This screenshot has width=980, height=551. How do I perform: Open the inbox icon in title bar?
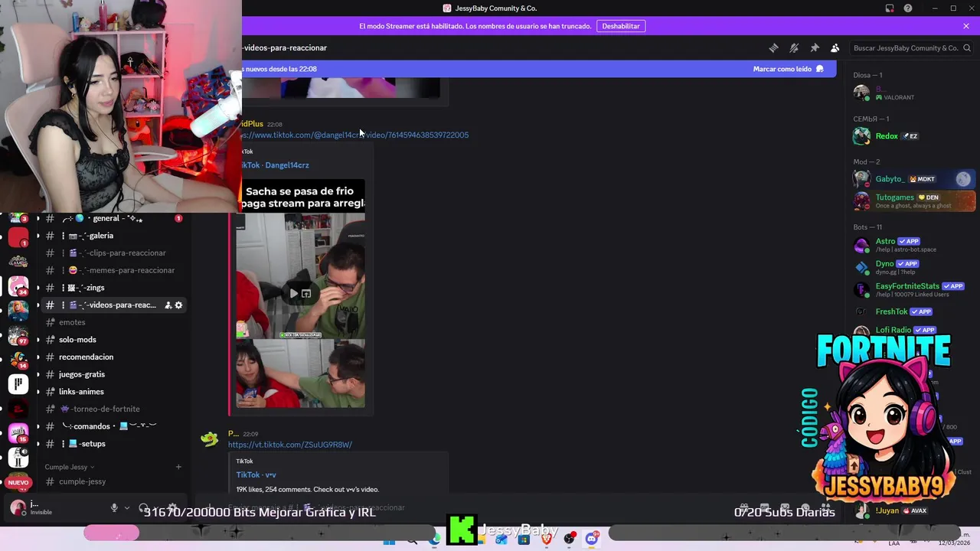tap(890, 8)
